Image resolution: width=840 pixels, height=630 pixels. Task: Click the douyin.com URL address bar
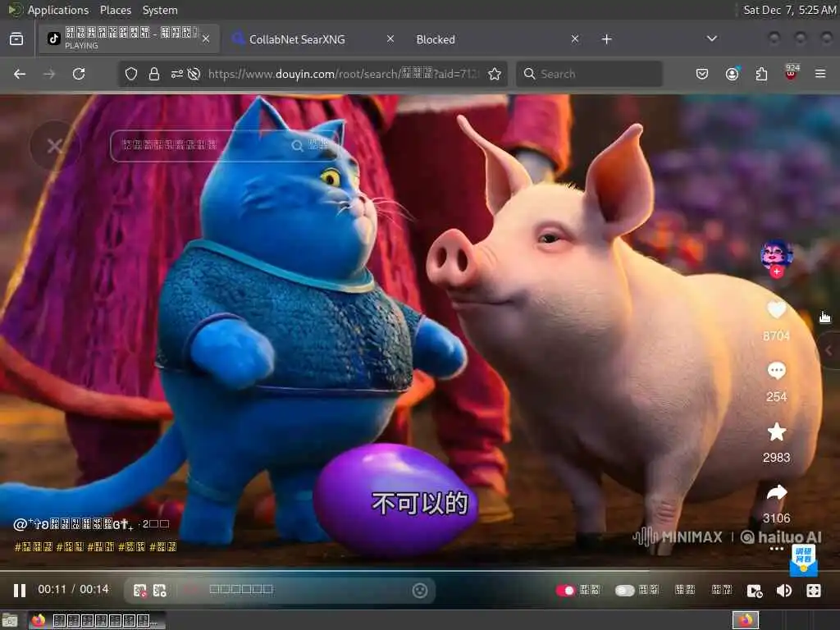[x=343, y=74]
